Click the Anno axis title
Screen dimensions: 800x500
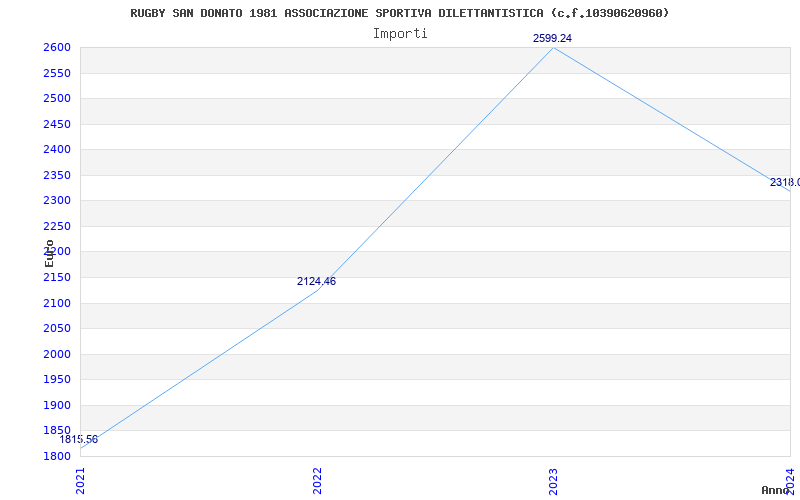click(x=775, y=490)
